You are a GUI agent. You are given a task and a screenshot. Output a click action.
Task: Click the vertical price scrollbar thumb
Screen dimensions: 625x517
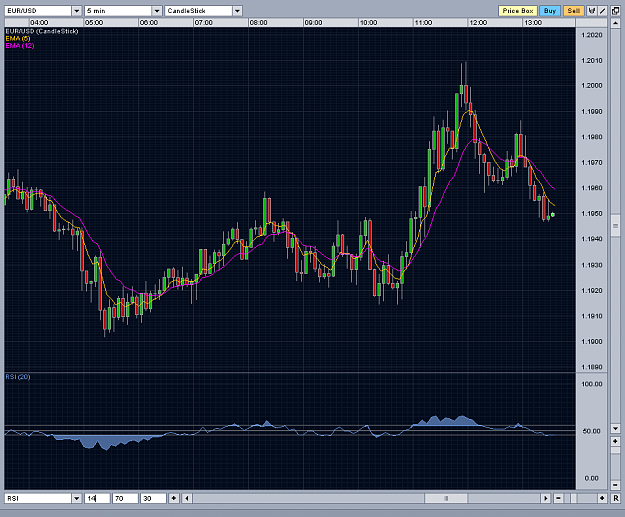[x=615, y=226]
